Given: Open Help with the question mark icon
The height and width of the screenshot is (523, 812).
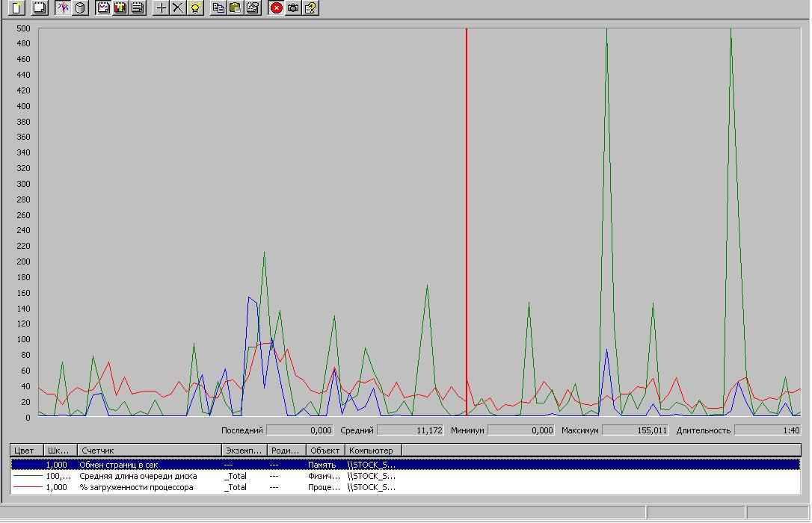Looking at the screenshot, I should click(x=311, y=8).
